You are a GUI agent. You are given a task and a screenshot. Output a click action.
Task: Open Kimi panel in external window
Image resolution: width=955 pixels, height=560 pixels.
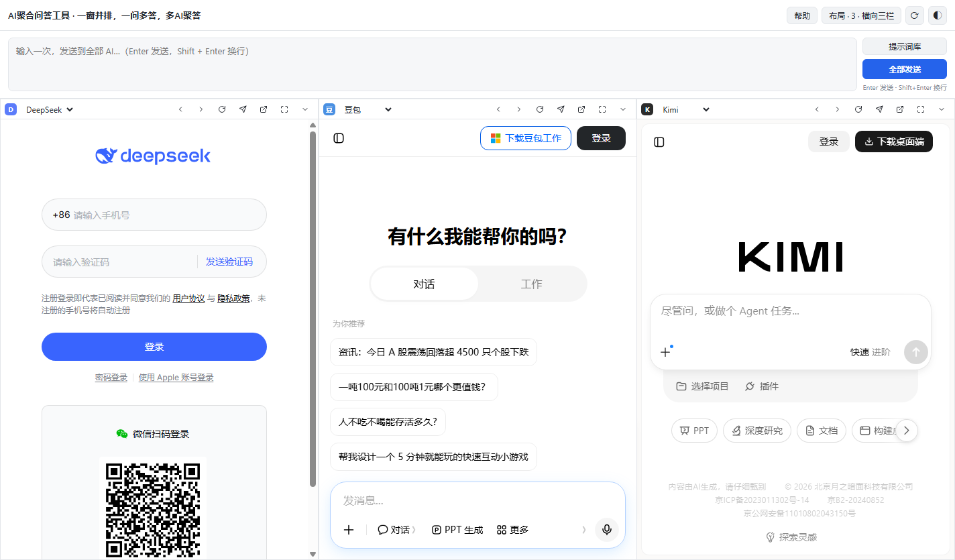(900, 109)
